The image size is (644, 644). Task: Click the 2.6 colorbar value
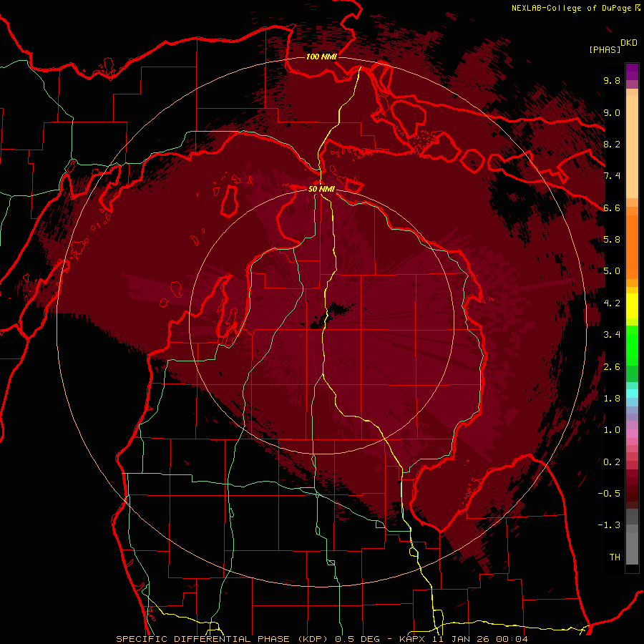(612, 367)
